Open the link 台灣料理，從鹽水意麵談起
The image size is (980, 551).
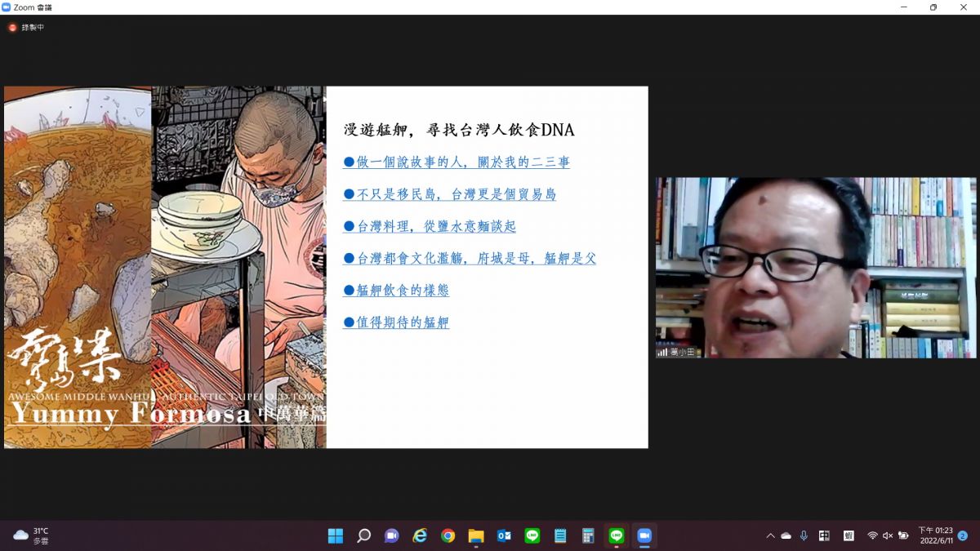coord(430,226)
